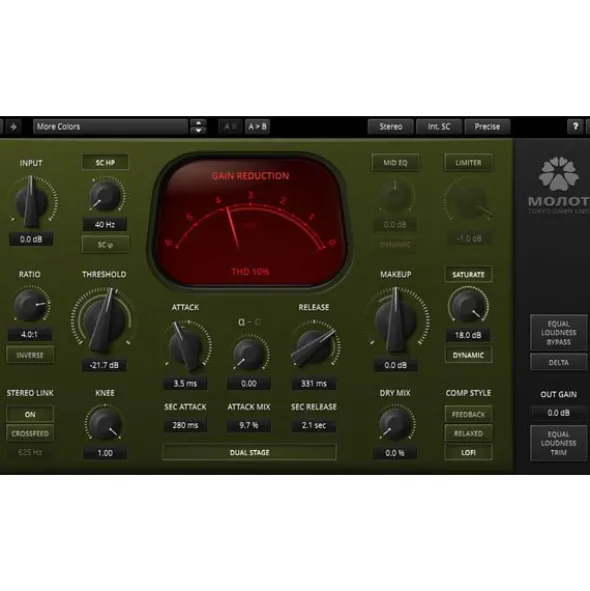Click the INPUT gain knob
The height and width of the screenshot is (591, 590).
point(31,202)
